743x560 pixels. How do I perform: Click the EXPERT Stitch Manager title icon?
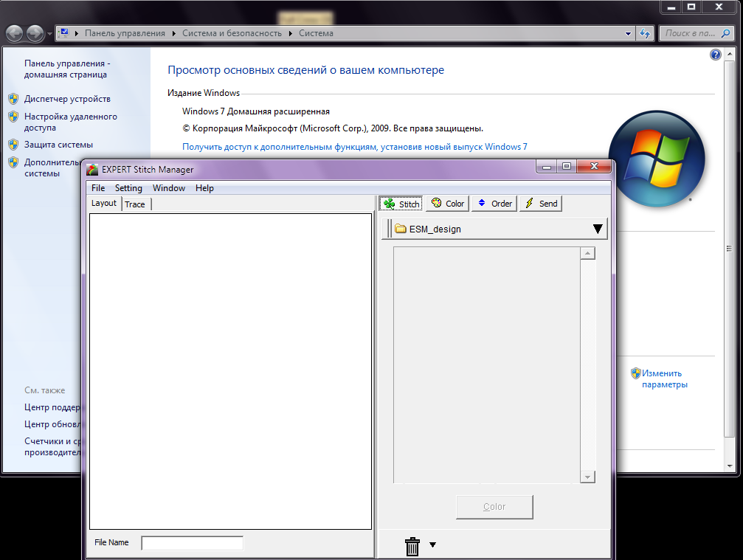pos(92,170)
